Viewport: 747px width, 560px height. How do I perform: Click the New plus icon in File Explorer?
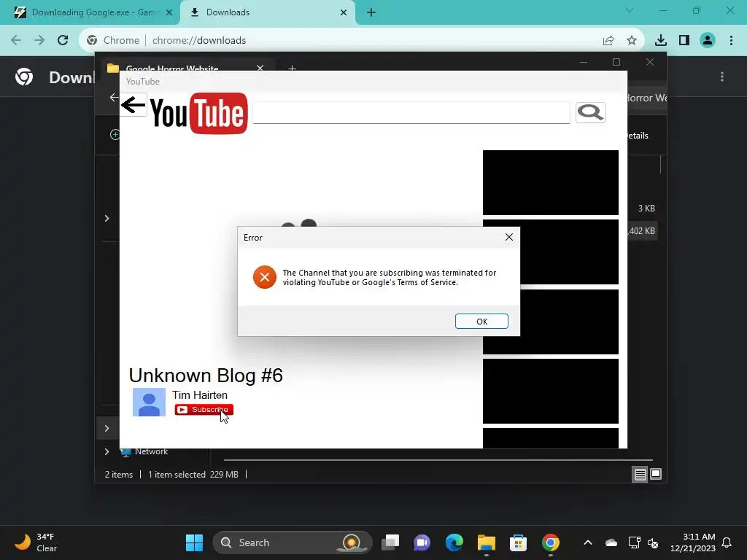(x=115, y=135)
